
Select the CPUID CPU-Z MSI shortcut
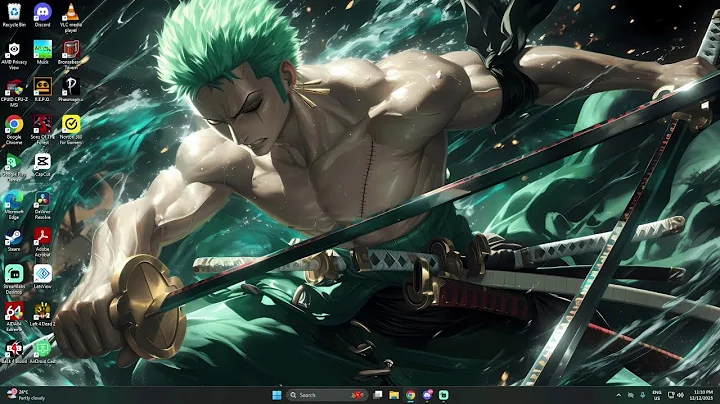(14, 93)
